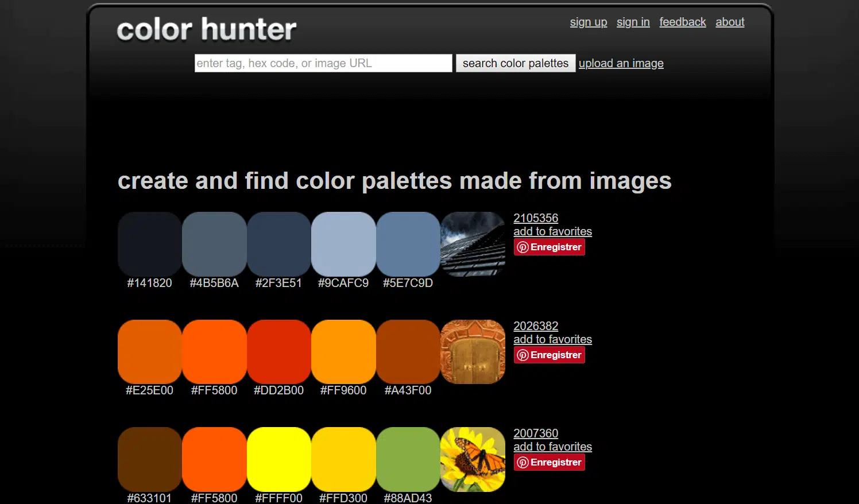This screenshot has height=504, width=859.
Task: Open the about page link
Action: [x=730, y=22]
